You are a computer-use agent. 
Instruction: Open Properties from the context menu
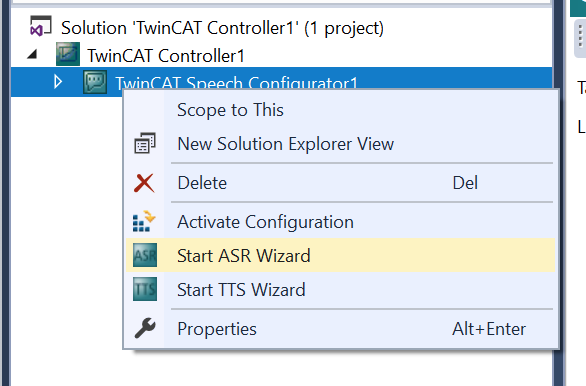(340, 329)
